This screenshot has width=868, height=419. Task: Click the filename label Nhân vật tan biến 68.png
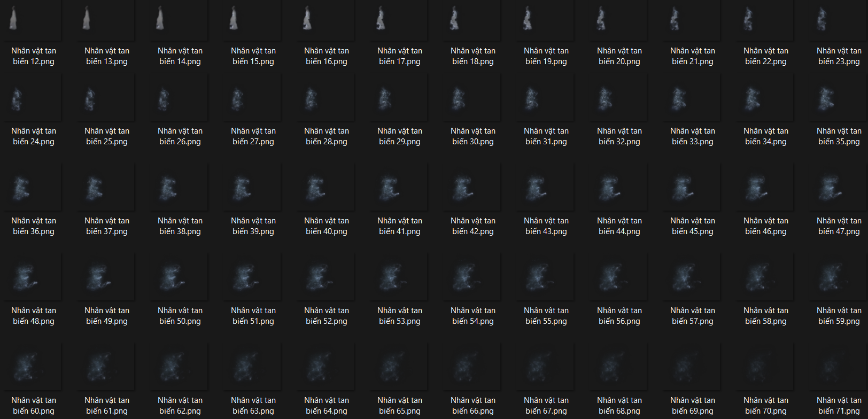pos(619,406)
